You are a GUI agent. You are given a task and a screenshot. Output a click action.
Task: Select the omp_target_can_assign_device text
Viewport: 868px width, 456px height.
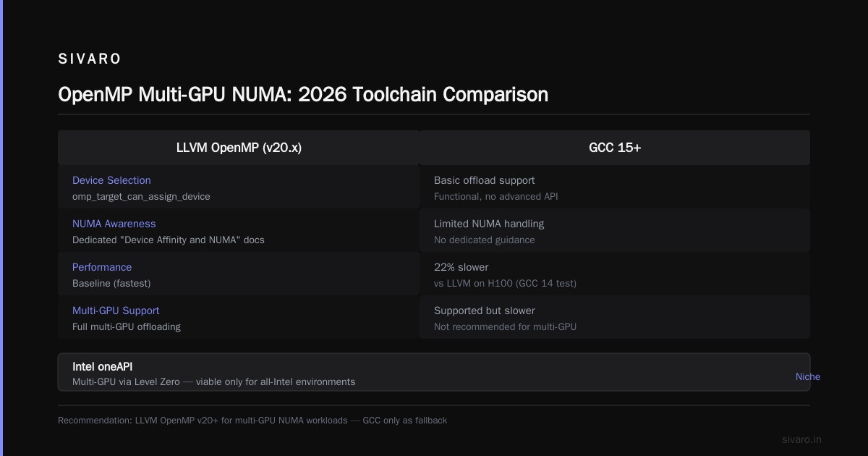pyautogui.click(x=141, y=196)
